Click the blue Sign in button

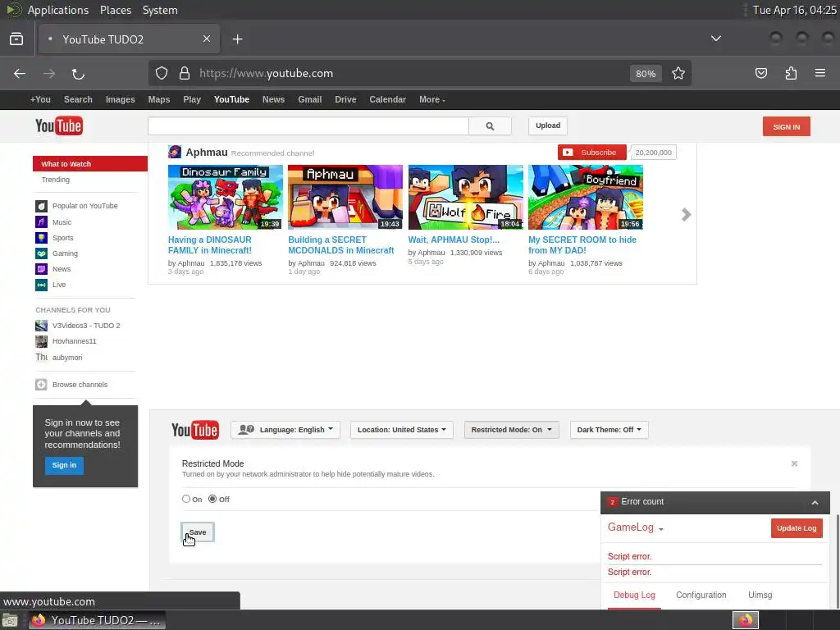click(x=64, y=466)
